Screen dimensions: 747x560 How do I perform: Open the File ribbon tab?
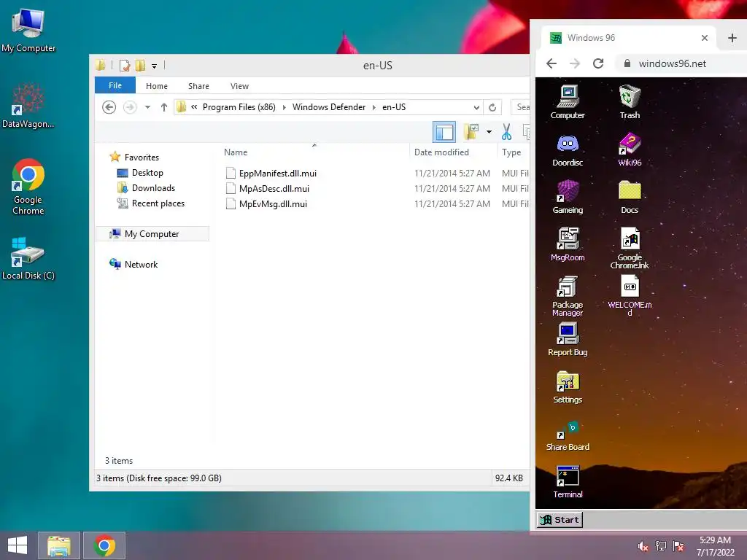[x=115, y=85]
